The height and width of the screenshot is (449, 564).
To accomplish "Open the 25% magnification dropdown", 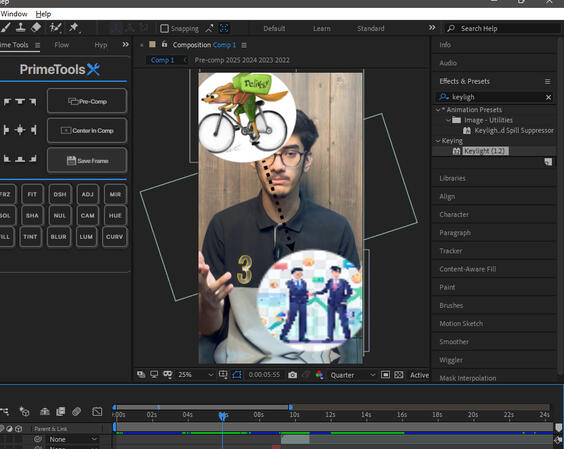I will pos(195,375).
